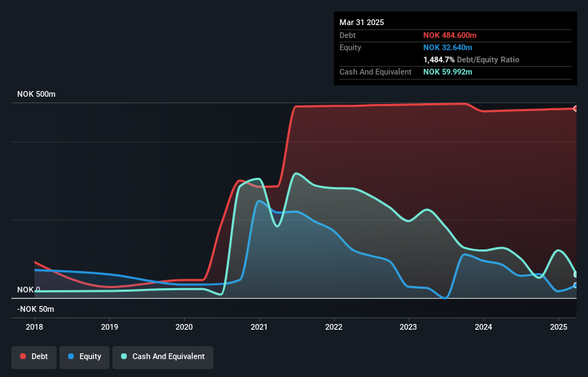Screen dimensions: 588x377
Task: Click the red Debt endpoint marker
Action: pos(576,108)
